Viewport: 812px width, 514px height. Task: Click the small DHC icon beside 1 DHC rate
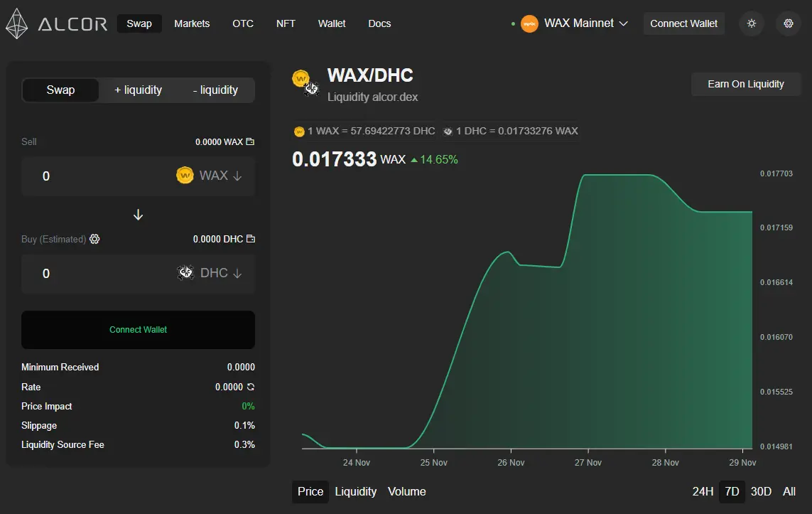(x=448, y=132)
